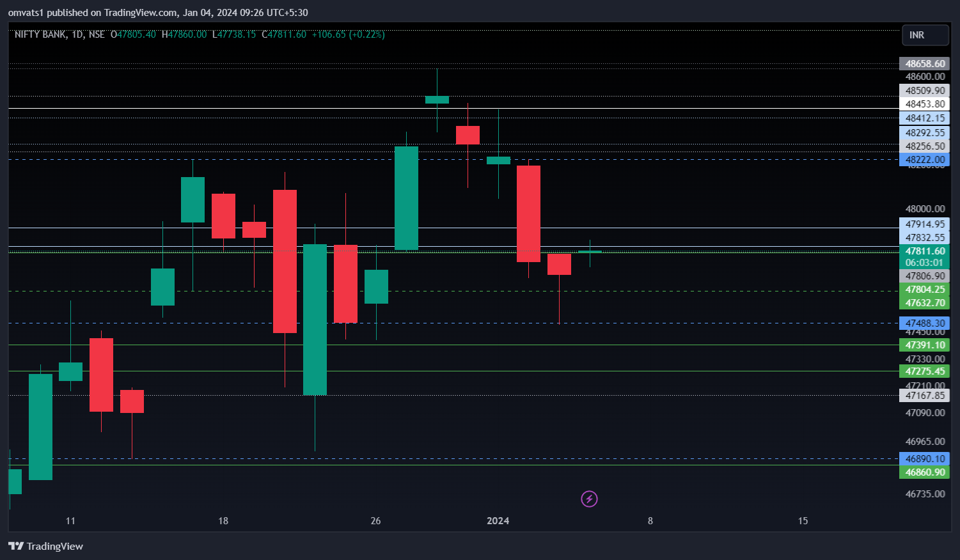Select the blue 46890.10 price label
Image resolution: width=960 pixels, height=560 pixels.
pos(925,458)
